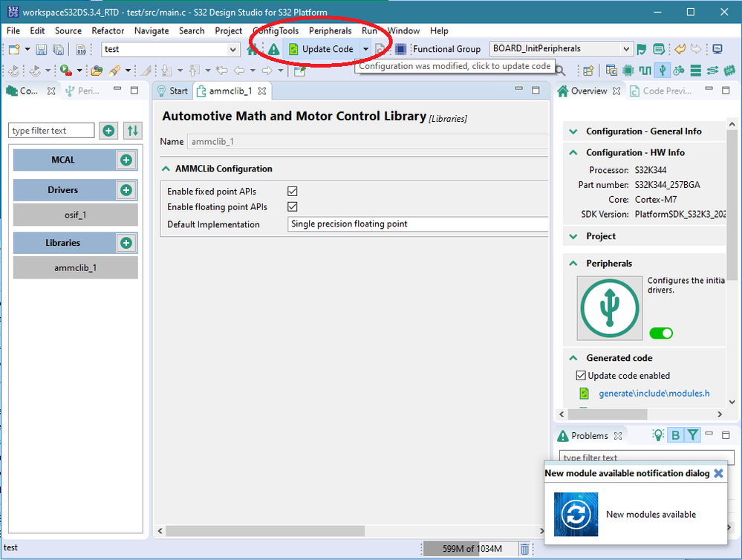The height and width of the screenshot is (560, 742).
Task: Open generate\include\modules.h link
Action: coord(654,394)
